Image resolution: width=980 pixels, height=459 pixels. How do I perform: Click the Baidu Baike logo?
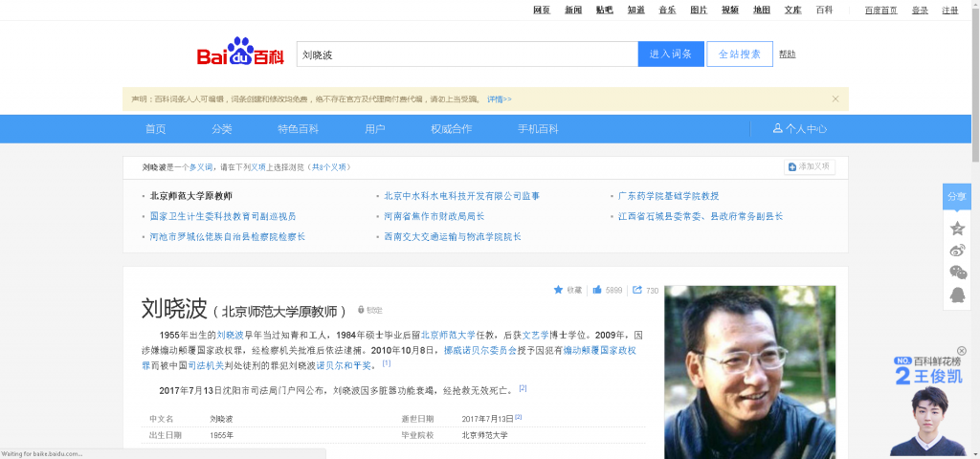pos(240,55)
